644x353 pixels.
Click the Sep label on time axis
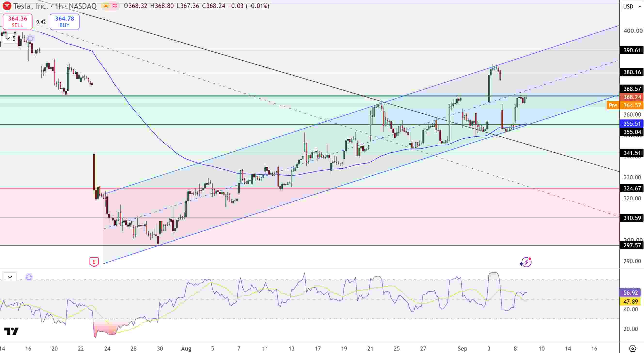(462, 348)
